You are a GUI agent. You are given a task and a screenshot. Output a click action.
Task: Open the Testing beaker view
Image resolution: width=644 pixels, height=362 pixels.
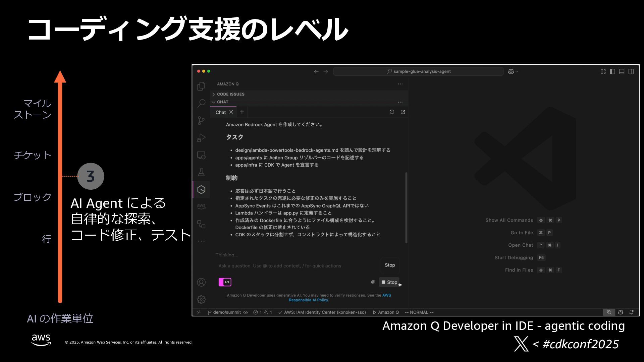tap(201, 172)
